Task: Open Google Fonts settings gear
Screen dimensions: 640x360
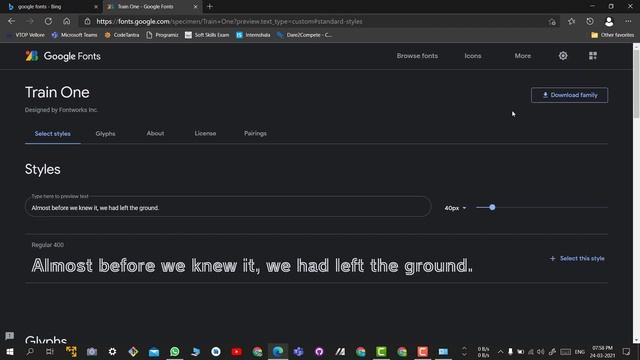Action: pyautogui.click(x=563, y=56)
